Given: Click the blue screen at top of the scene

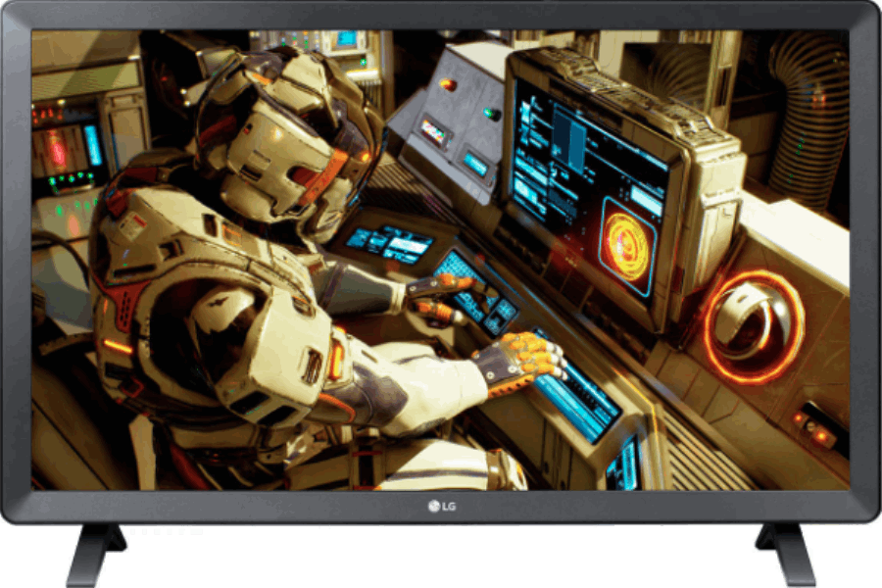Looking at the screenshot, I should (x=345, y=39).
